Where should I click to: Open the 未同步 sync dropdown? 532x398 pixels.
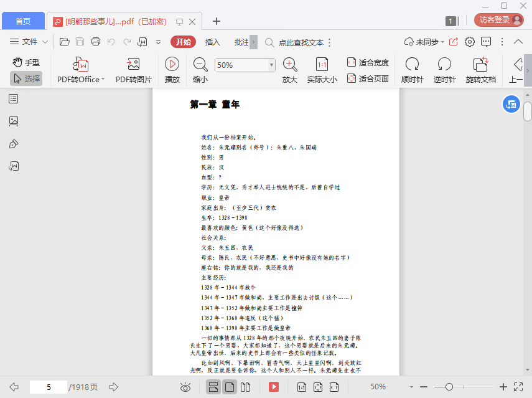point(424,42)
